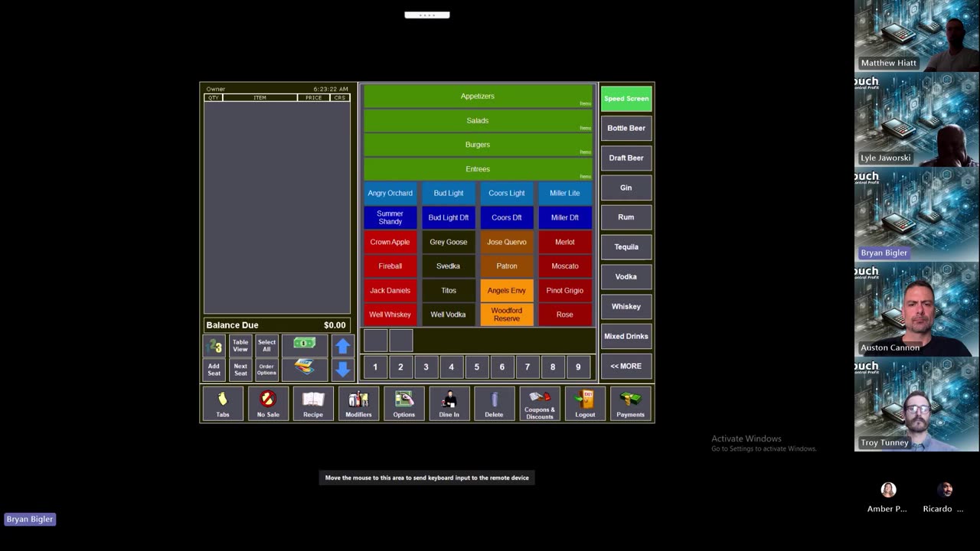
Task: Select the Dine In icon button
Action: [x=449, y=403]
